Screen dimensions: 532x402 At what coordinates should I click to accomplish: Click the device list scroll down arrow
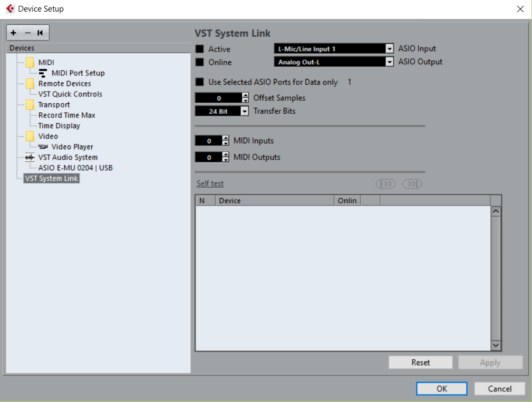[496, 345]
